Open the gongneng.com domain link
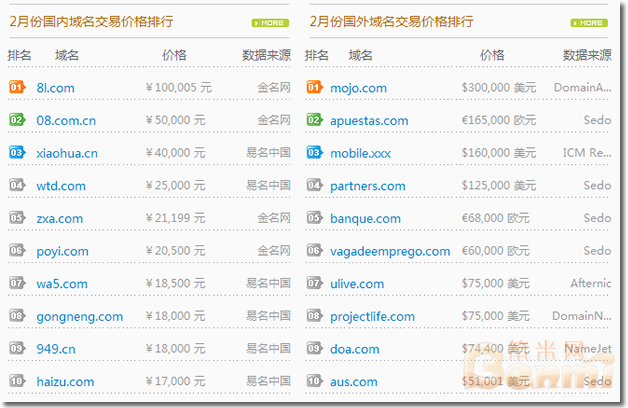The image size is (628, 408). (80, 317)
